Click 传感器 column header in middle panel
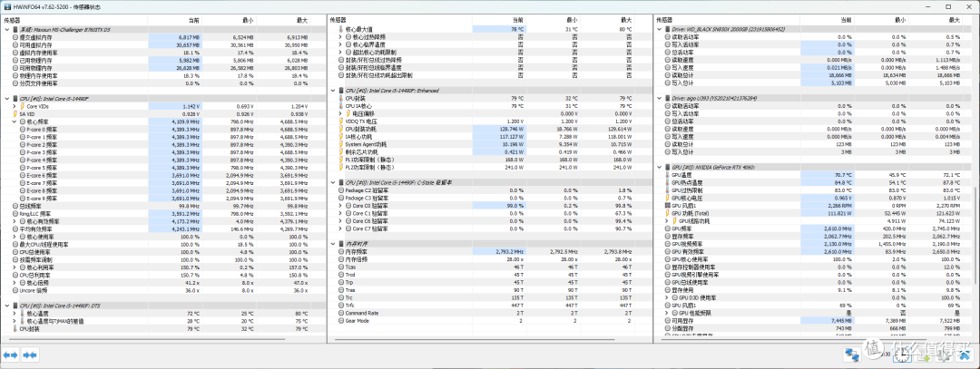The height and width of the screenshot is (369, 980). click(400, 21)
